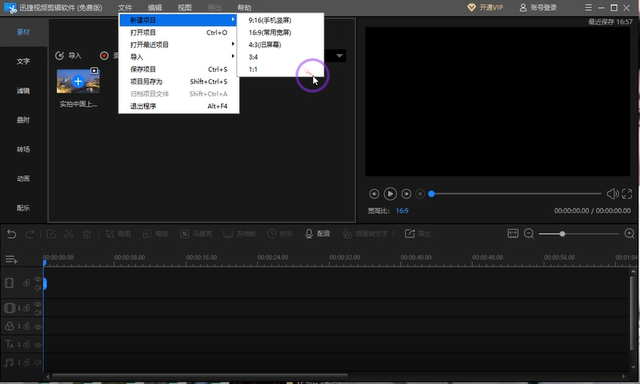The height and width of the screenshot is (384, 640).
Task: Open the 编辑 menu
Action: click(x=155, y=8)
